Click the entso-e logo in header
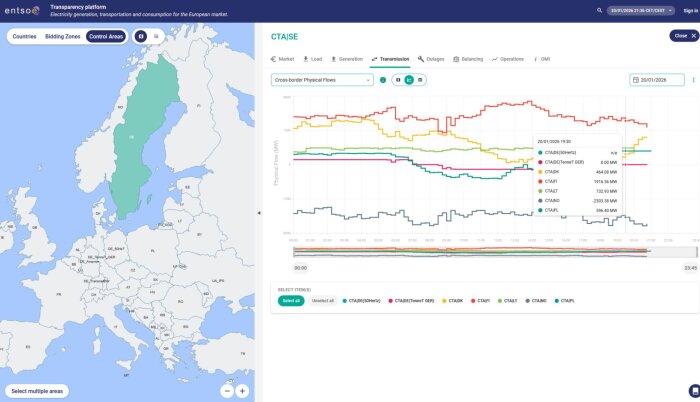The width and height of the screenshot is (700, 402). (x=22, y=10)
